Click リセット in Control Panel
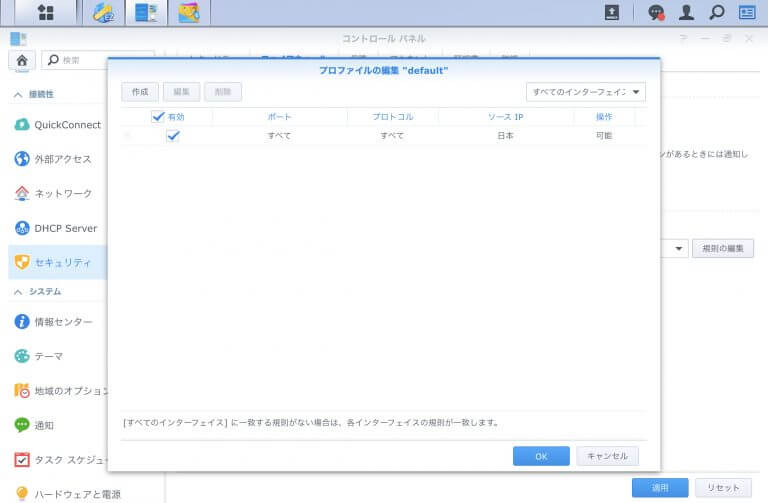Image resolution: width=768 pixels, height=503 pixels. pos(723,488)
